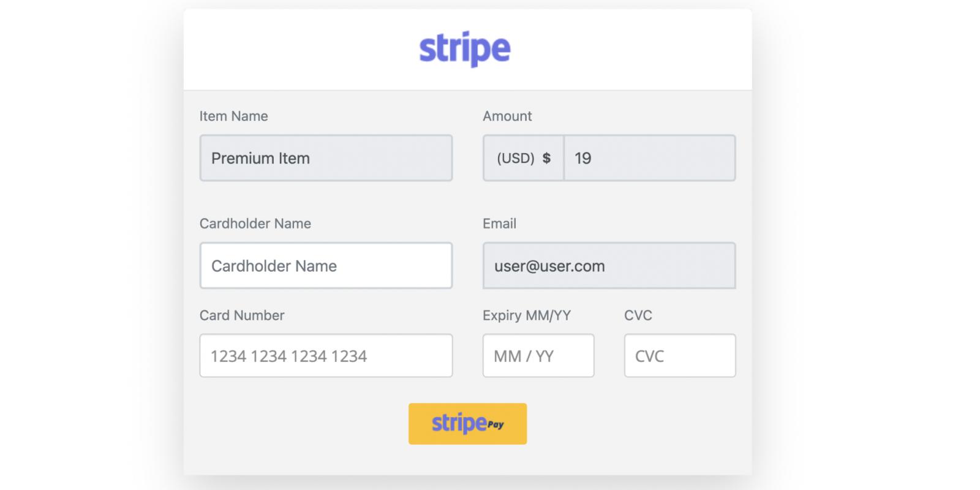Focus the CVC security code input

click(x=679, y=356)
